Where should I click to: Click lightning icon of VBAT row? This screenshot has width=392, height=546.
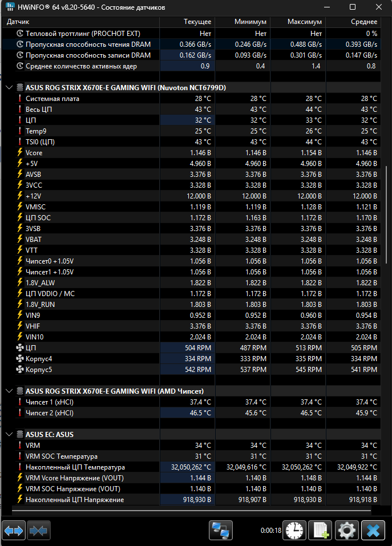pyautogui.click(x=20, y=239)
